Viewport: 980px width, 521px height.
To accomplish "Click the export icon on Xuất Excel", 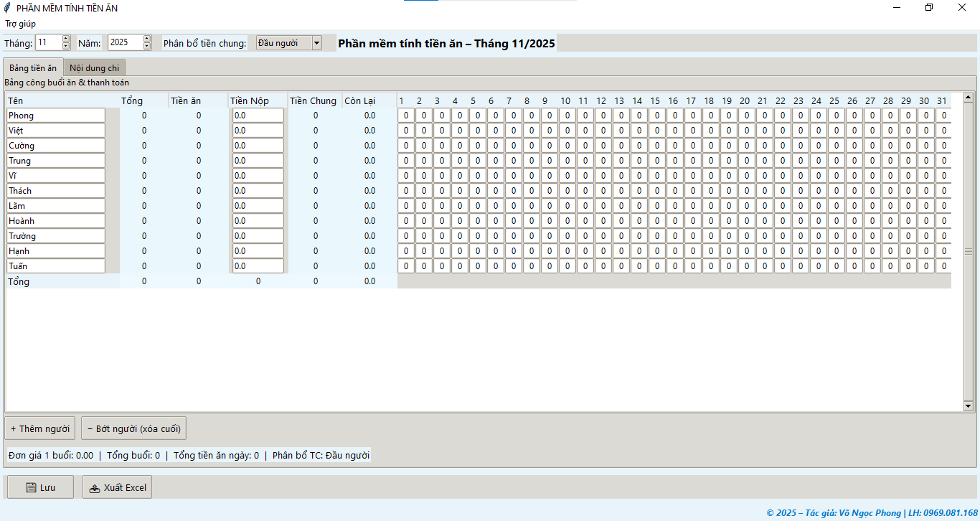I will pyautogui.click(x=95, y=488).
